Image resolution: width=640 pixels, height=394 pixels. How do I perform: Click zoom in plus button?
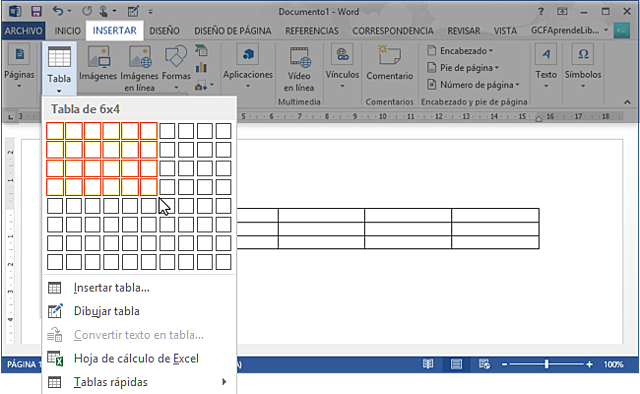589,364
